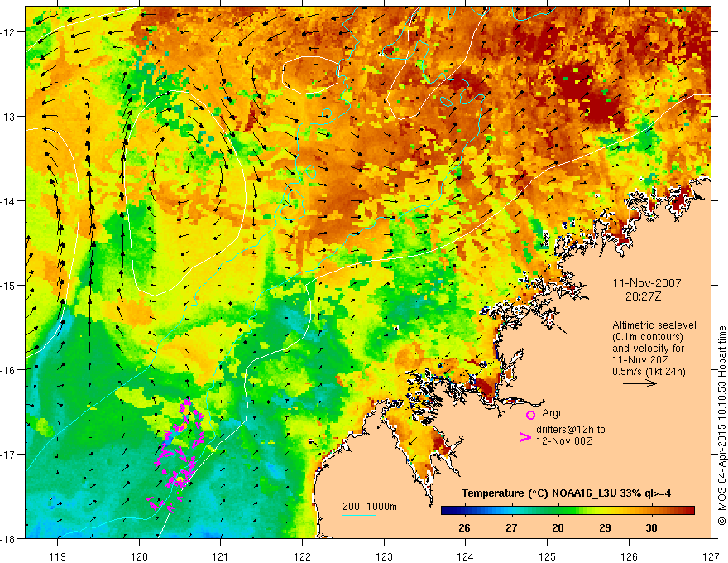Click the colorbar label '30'
The width and height of the screenshot is (728, 563).
(651, 527)
